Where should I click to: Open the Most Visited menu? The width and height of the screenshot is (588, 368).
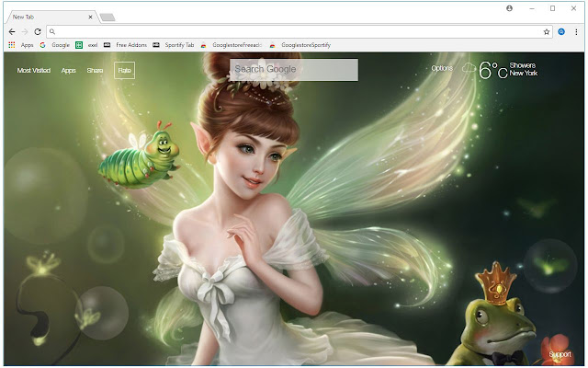34,70
